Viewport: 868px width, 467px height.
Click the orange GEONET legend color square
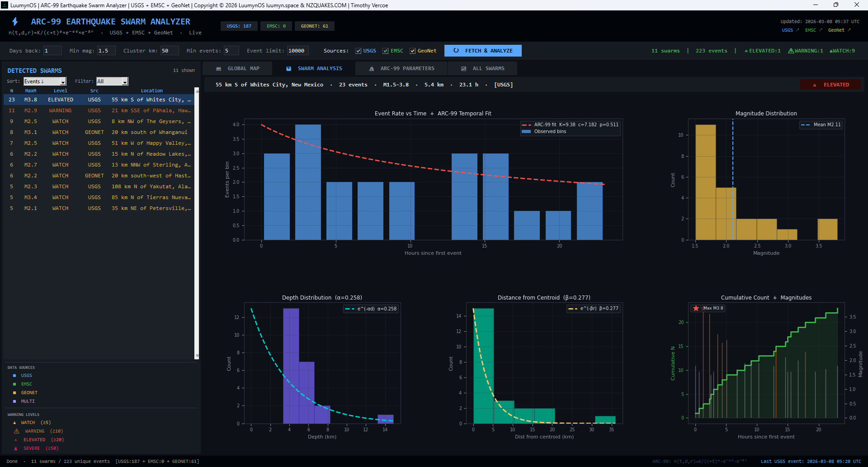click(x=14, y=393)
